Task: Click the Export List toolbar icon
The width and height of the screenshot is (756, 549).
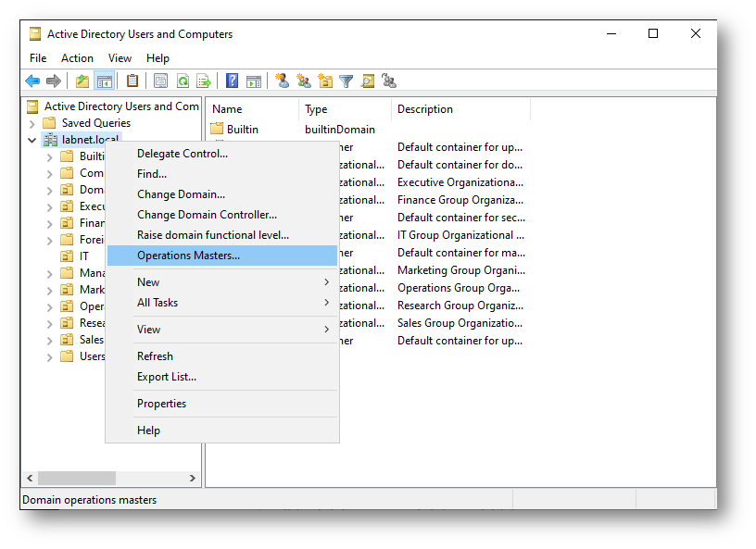Action: (204, 81)
